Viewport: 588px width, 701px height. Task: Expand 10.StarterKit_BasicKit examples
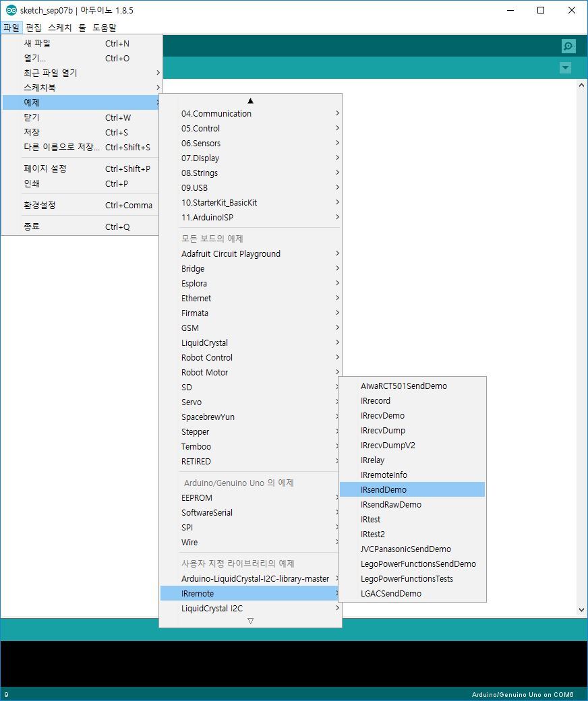pyautogui.click(x=250, y=202)
